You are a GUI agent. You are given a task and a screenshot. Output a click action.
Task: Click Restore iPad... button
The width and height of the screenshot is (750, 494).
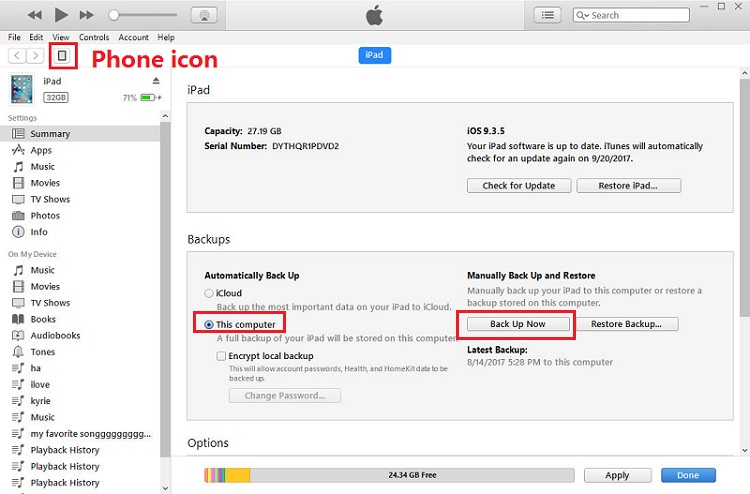629,186
